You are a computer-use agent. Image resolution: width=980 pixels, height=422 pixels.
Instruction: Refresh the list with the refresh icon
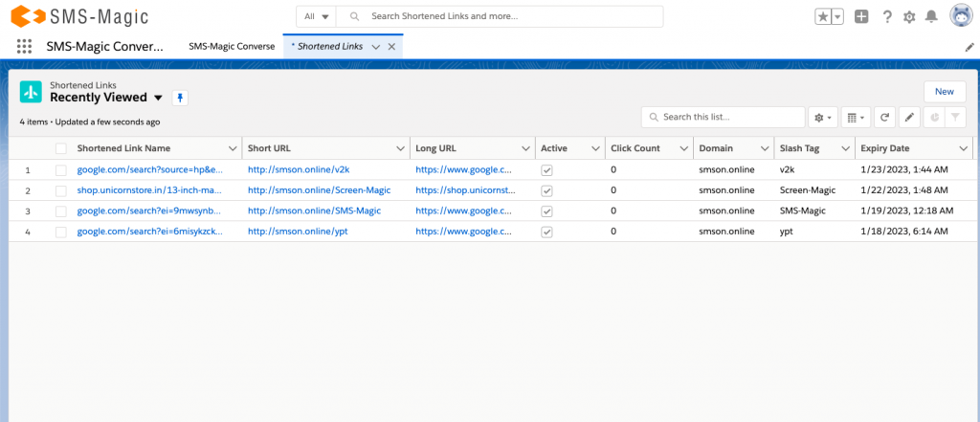click(884, 117)
